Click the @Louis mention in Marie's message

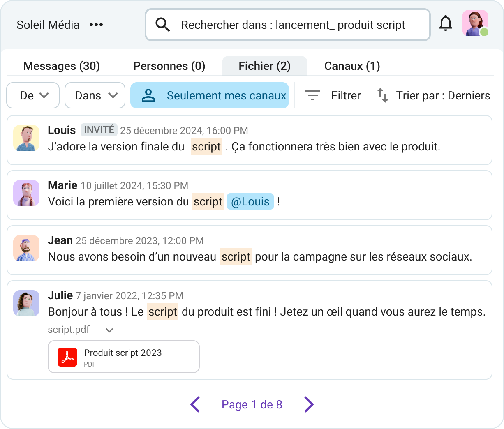click(250, 201)
